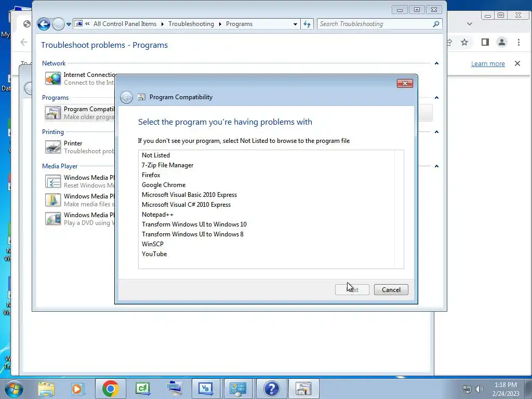This screenshot has height=399, width=532.
Task: Select Not Listed in the program list
Action: point(156,155)
